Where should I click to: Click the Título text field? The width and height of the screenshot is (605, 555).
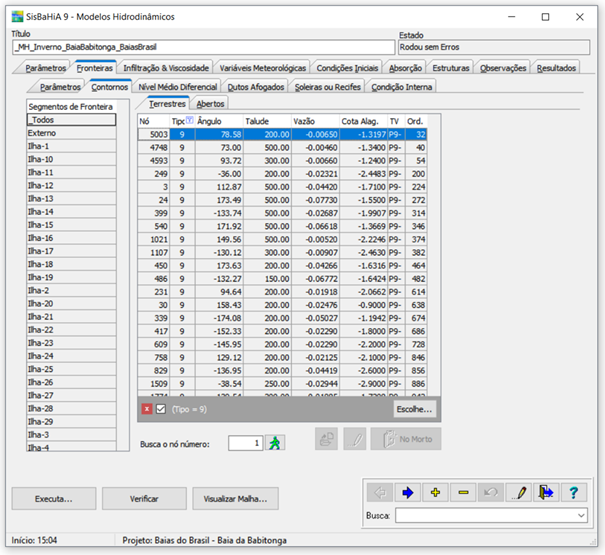click(203, 47)
